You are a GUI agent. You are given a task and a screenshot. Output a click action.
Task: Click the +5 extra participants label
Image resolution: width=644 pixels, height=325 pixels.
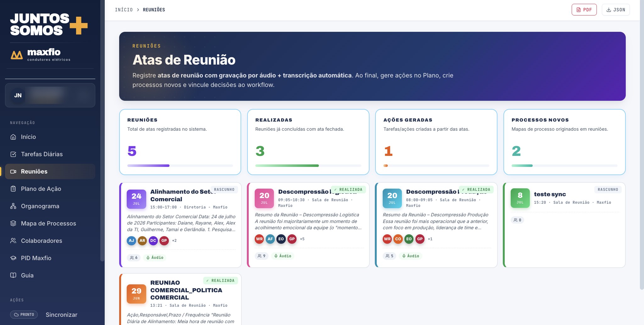click(x=302, y=239)
